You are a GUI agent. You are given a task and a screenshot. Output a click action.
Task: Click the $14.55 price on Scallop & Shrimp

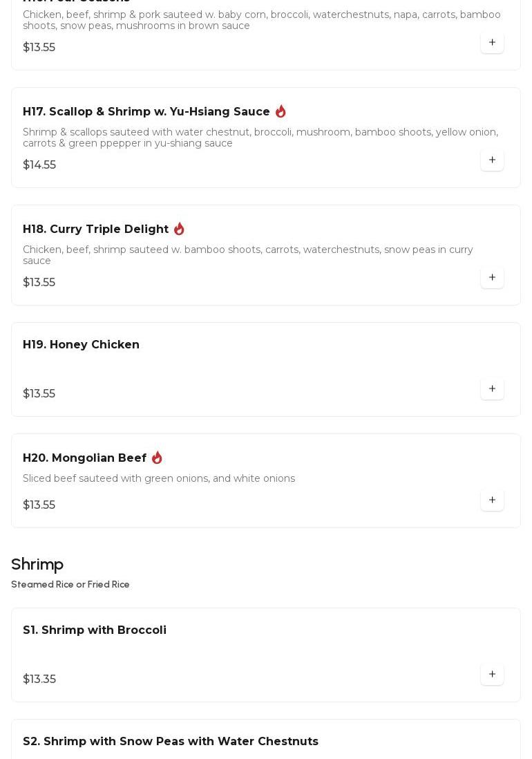tap(39, 165)
